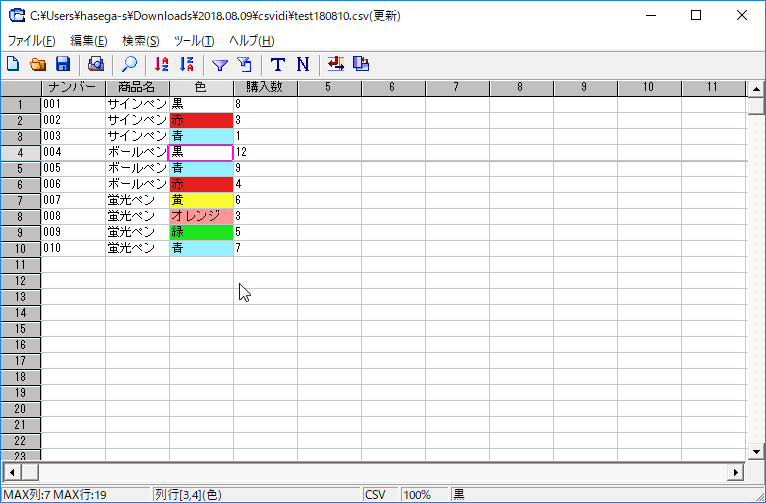766x503 pixels.
Task: Click the T toolbar icon
Action: [x=277, y=64]
